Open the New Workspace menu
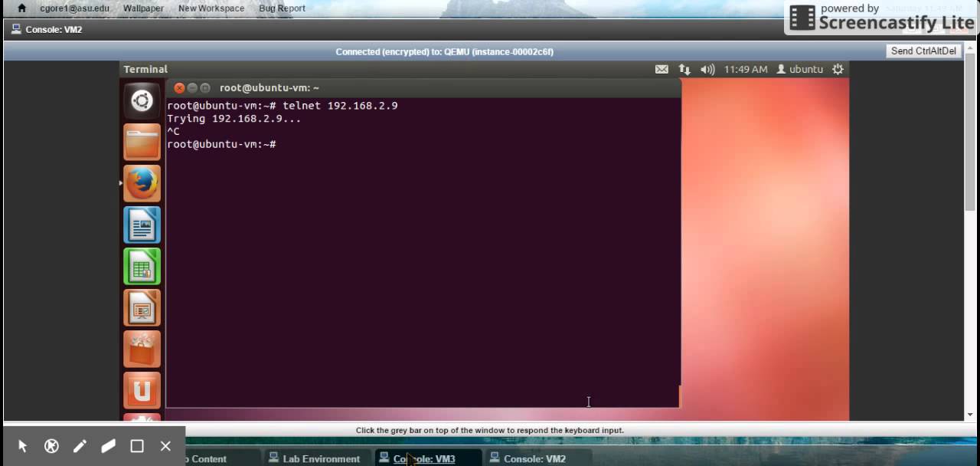The height and width of the screenshot is (466, 980). click(x=211, y=8)
